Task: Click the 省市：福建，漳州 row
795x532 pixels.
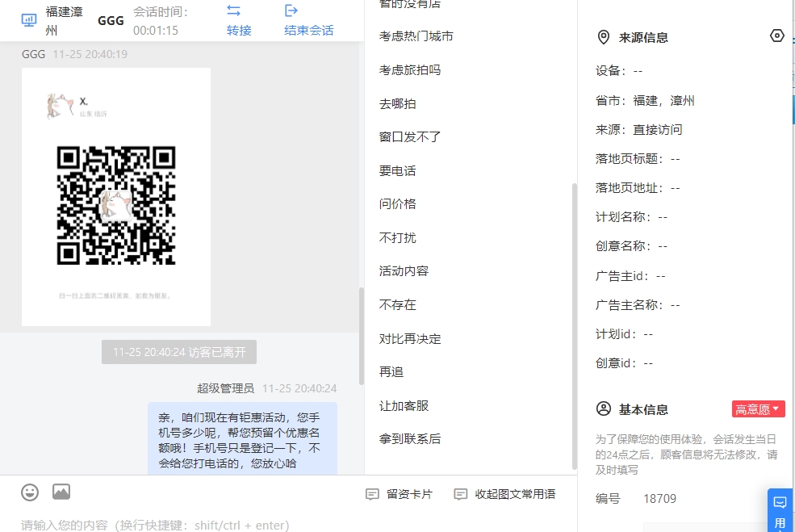Action: (645, 100)
